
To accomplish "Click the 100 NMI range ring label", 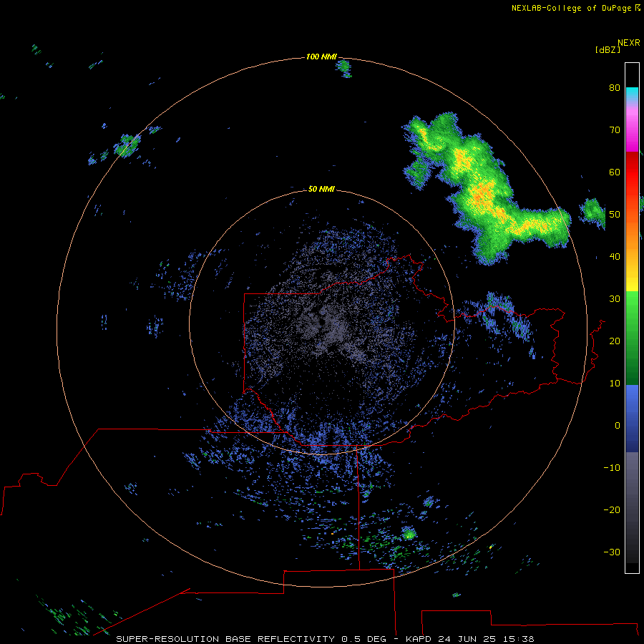I will point(321,57).
